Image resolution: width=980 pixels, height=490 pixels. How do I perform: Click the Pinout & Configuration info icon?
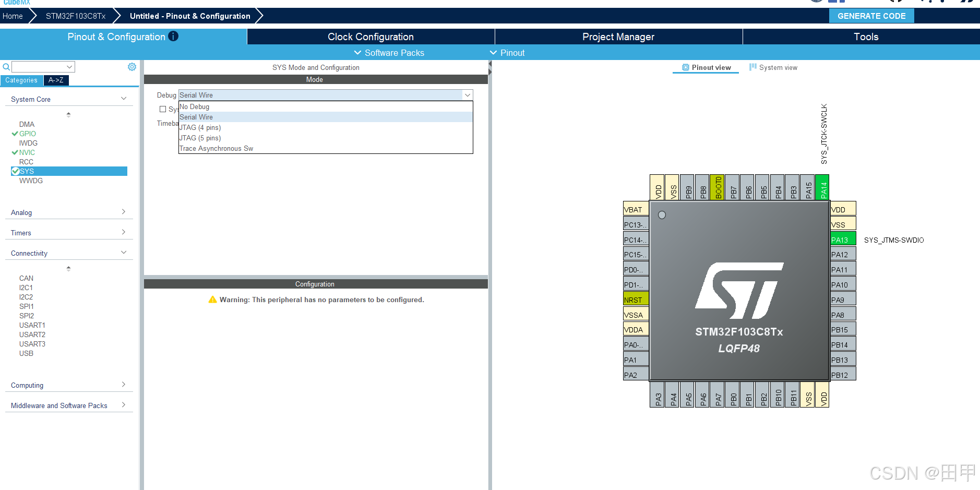point(173,36)
